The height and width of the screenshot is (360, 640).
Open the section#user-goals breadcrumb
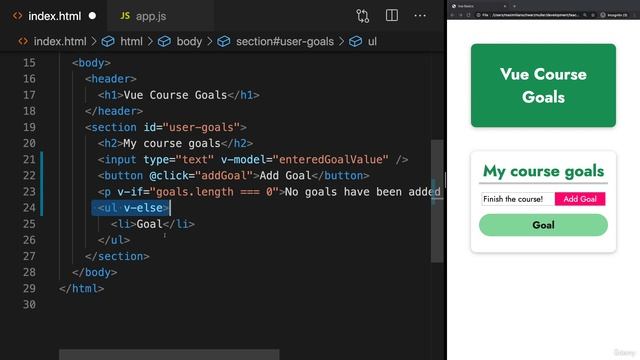pyautogui.click(x=284, y=41)
